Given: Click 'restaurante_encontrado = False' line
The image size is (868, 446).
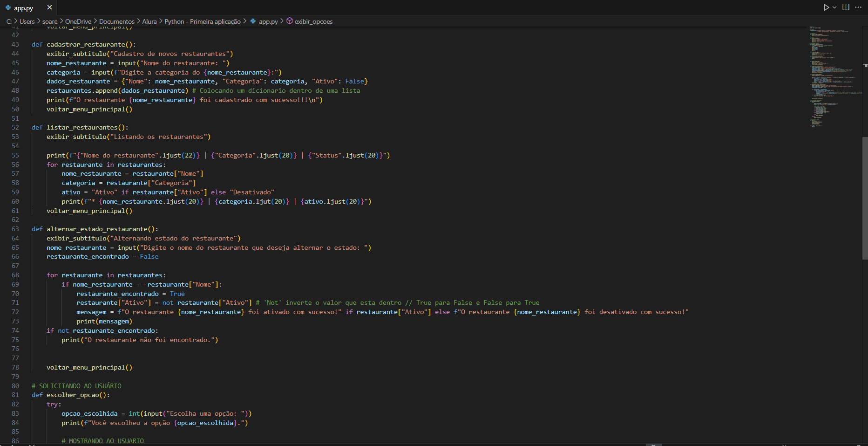Looking at the screenshot, I should 102,256.
